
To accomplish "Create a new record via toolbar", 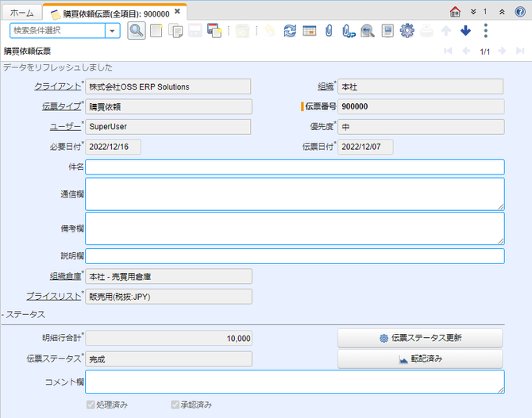I will pyautogui.click(x=156, y=31).
